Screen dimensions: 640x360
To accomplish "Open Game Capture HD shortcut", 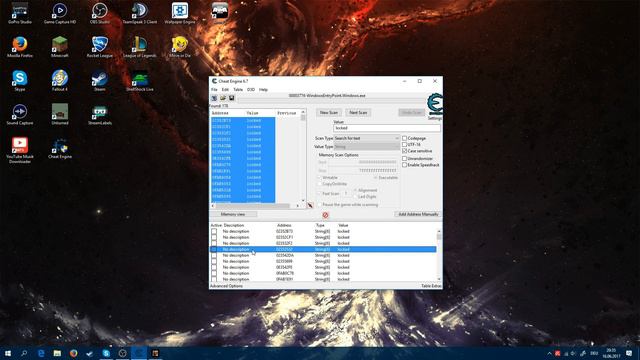I will [x=60, y=13].
